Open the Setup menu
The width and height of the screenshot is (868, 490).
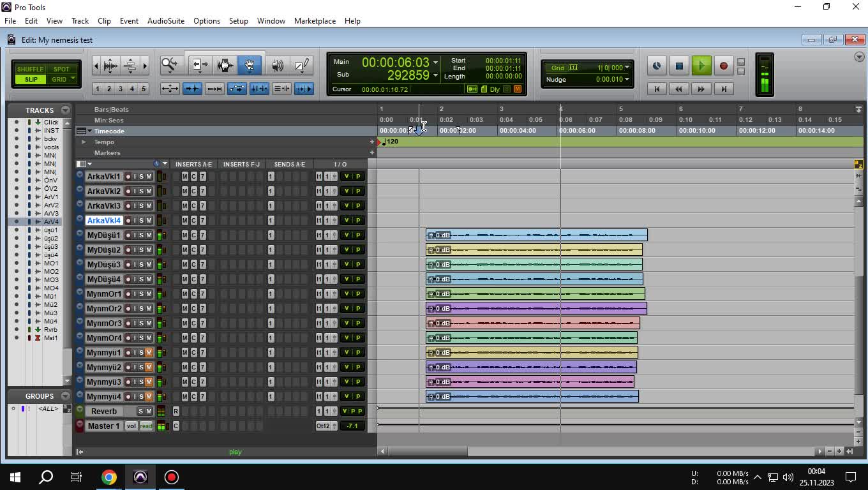(x=238, y=21)
